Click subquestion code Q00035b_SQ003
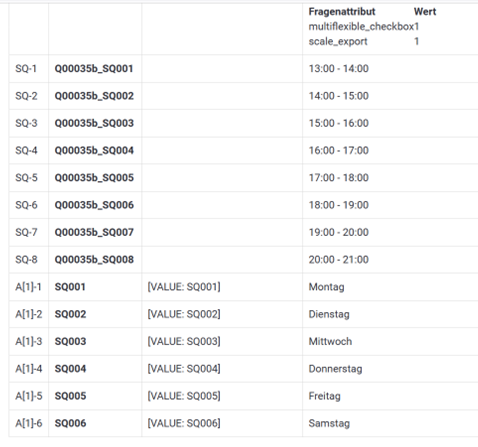478x447 pixels. 94,123
